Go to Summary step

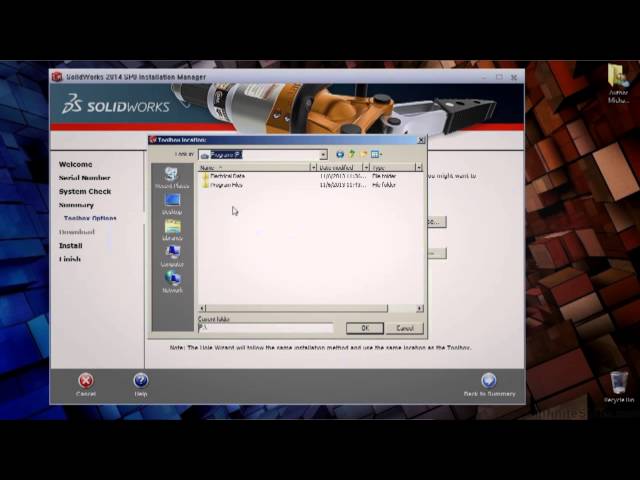point(76,205)
